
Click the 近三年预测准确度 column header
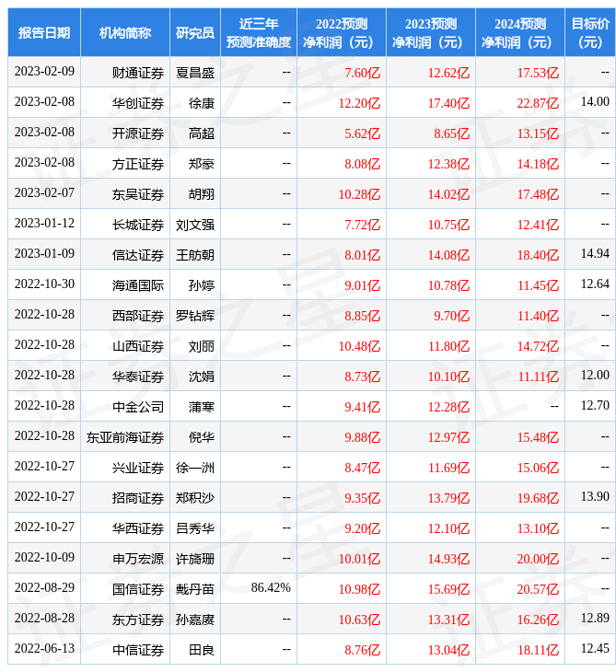[259, 32]
